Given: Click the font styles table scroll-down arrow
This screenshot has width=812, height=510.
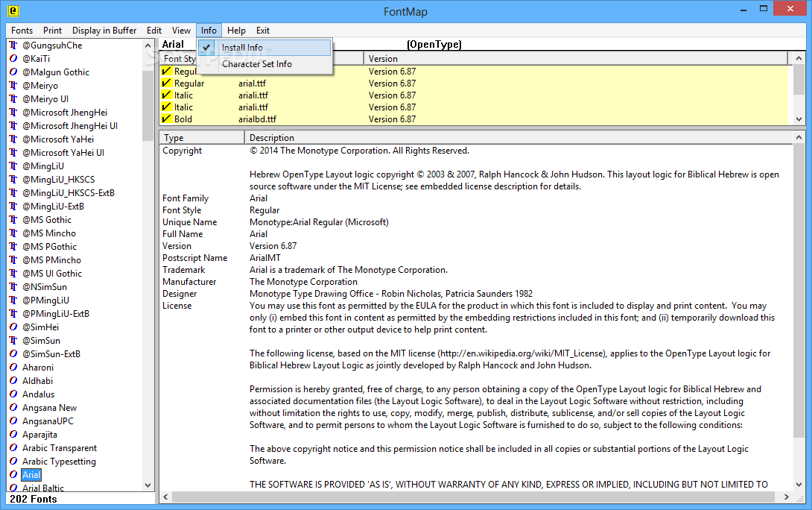Looking at the screenshot, I should pyautogui.click(x=799, y=119).
